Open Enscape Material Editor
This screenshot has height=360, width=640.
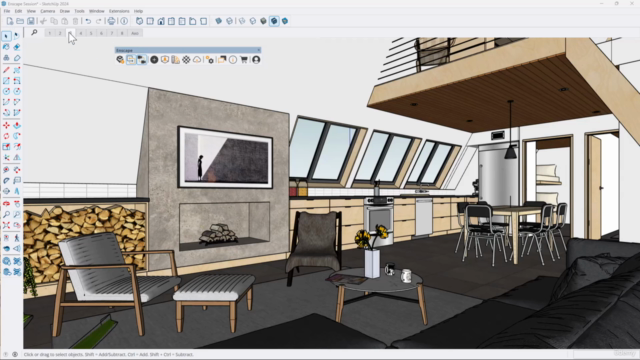point(186,60)
